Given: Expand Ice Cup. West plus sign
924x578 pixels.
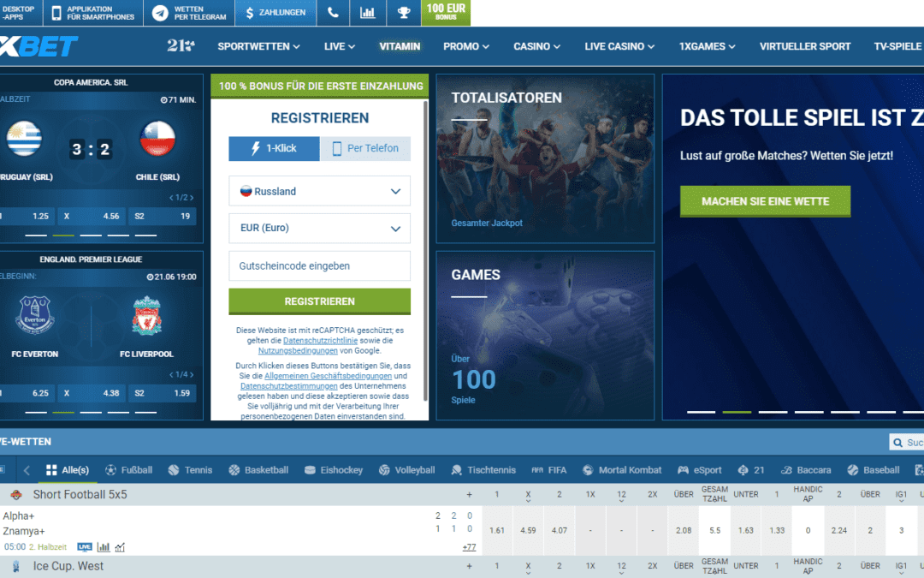Looking at the screenshot, I should [469, 566].
